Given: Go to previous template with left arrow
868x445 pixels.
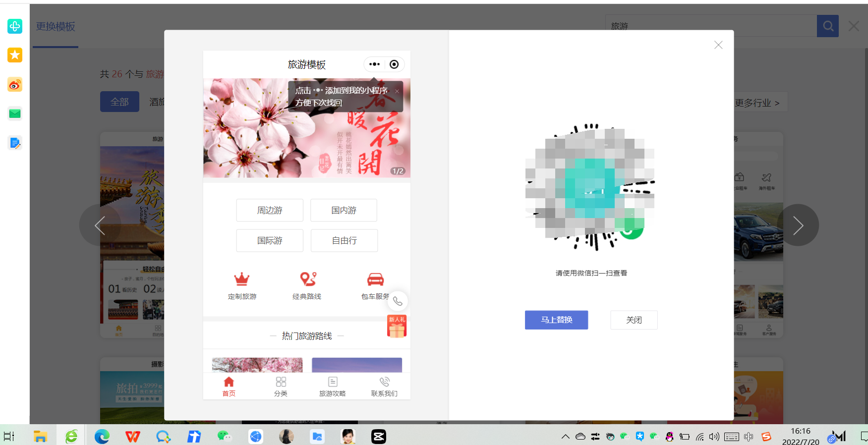Looking at the screenshot, I should coord(100,225).
